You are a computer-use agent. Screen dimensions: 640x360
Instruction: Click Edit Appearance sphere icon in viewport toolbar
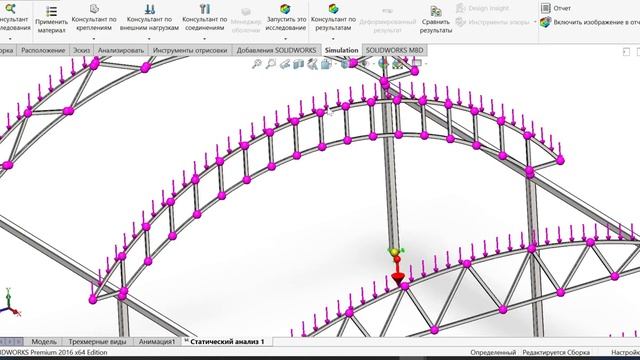[383, 63]
